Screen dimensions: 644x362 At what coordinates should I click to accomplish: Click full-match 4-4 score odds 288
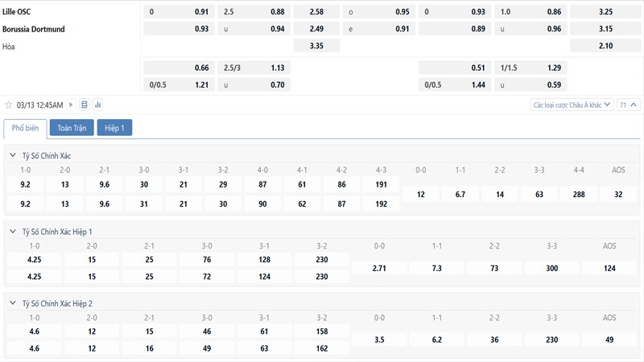tap(579, 194)
